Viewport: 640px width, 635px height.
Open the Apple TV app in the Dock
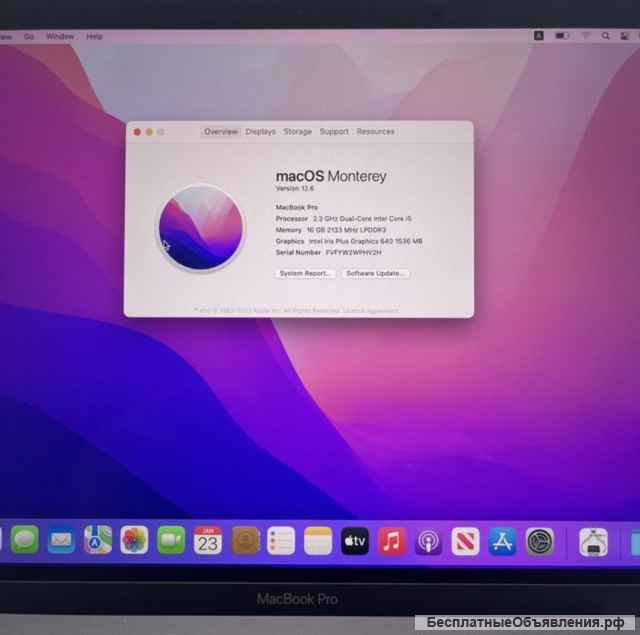point(355,541)
